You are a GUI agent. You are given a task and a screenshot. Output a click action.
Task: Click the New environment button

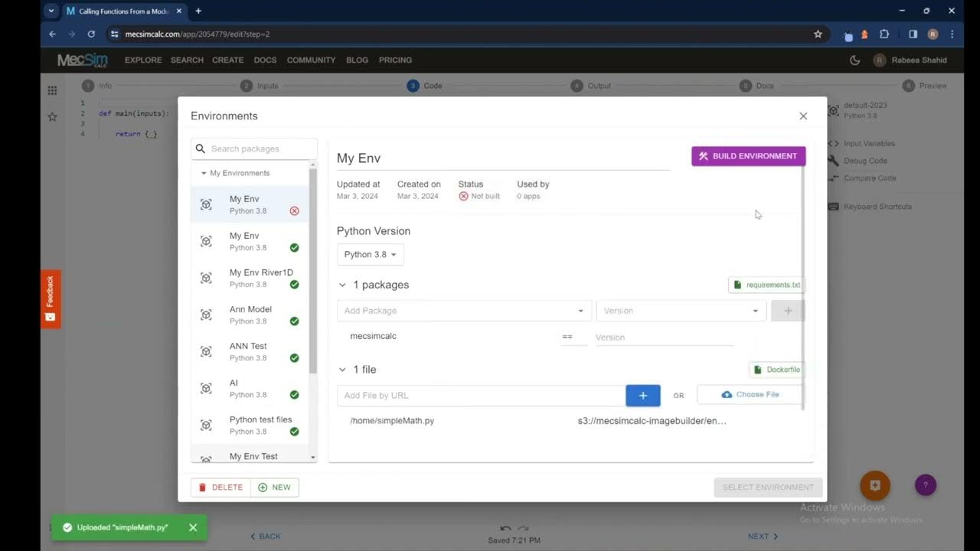pos(274,487)
